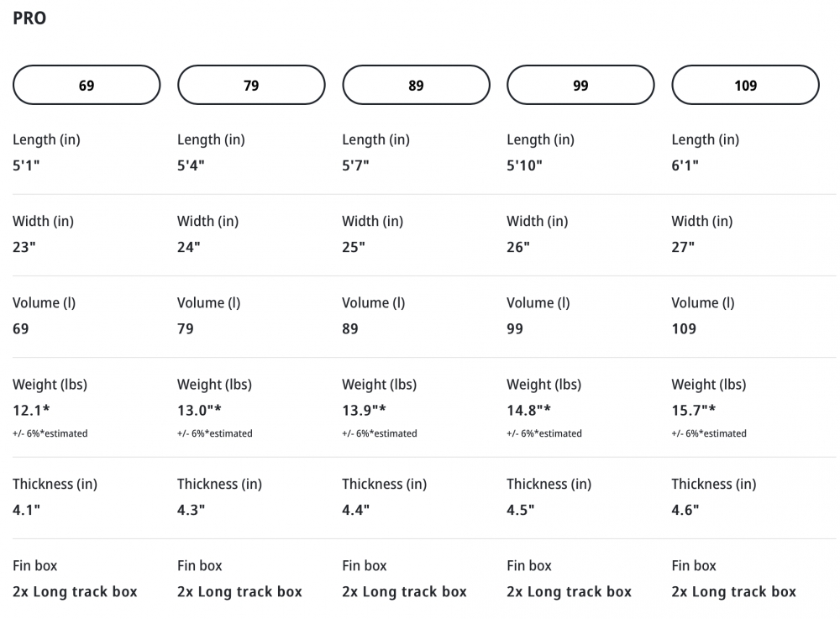
Task: Click the 26" width value
Action: click(518, 247)
